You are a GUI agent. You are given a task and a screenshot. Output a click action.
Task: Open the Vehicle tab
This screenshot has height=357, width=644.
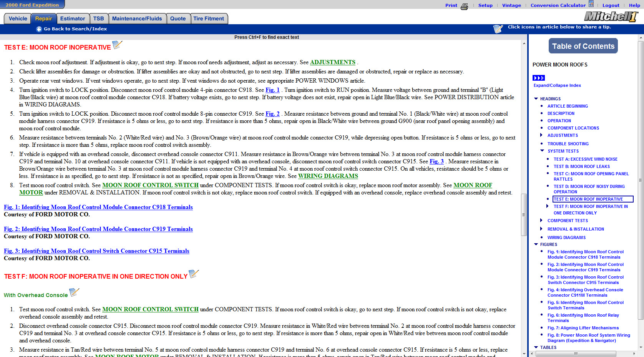[18, 19]
